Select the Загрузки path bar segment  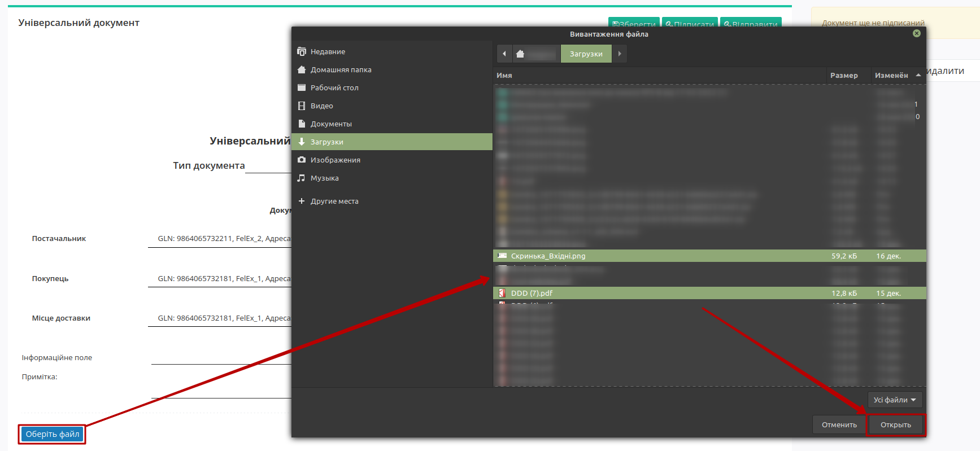586,54
